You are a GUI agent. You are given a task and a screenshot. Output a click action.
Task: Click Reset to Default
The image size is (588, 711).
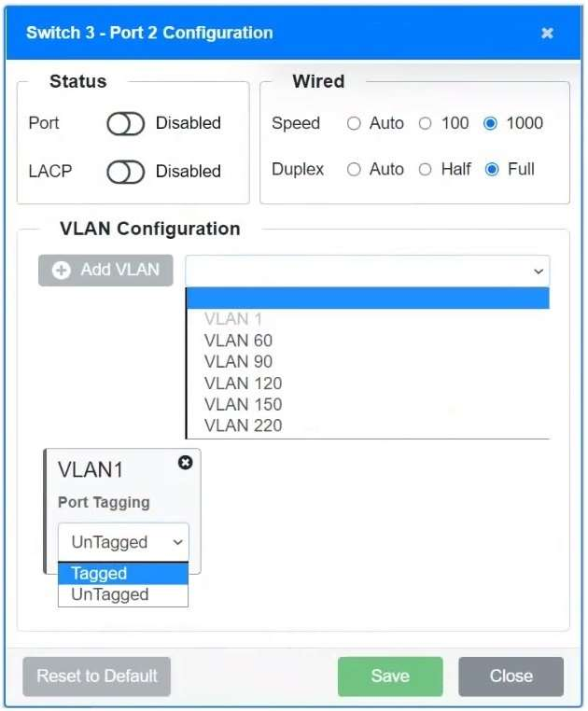pos(96,676)
